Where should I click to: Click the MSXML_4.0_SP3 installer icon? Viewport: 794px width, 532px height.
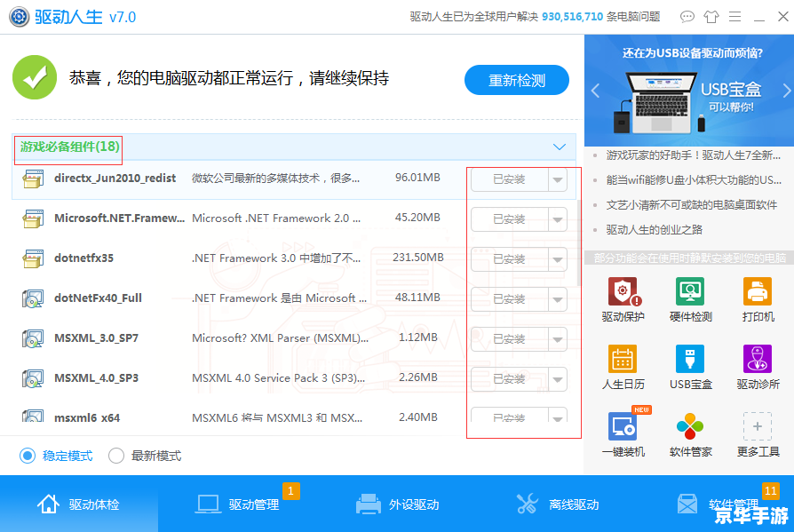coord(33,378)
